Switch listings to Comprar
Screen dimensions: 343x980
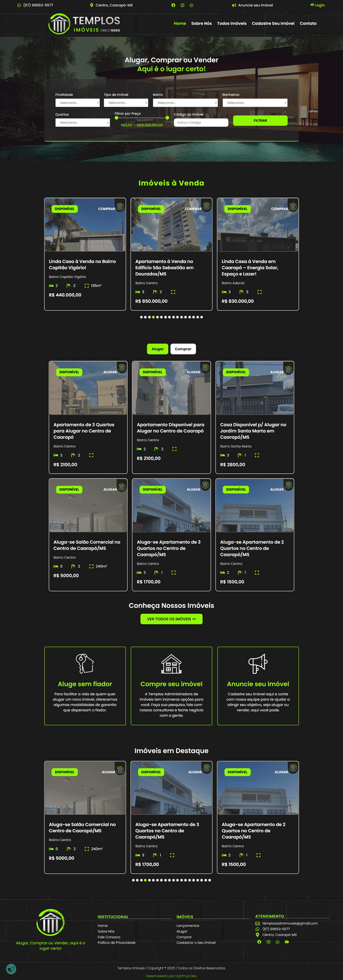pyautogui.click(x=183, y=349)
